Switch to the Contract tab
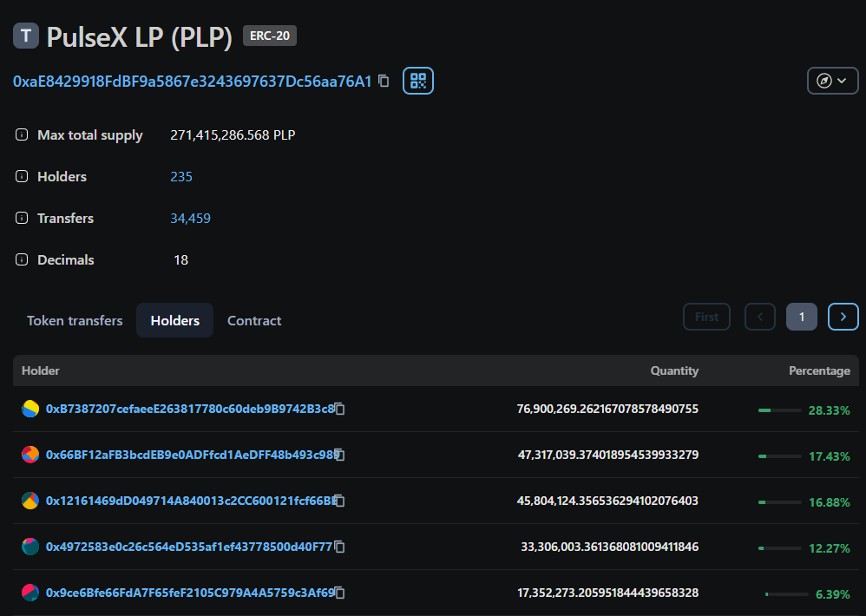This screenshot has height=616, width=866. 254,320
